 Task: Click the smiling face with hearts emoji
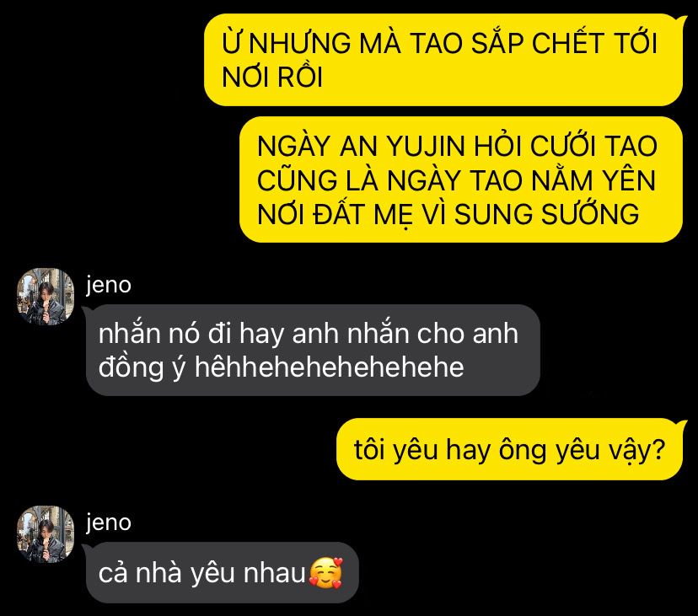tap(326, 573)
